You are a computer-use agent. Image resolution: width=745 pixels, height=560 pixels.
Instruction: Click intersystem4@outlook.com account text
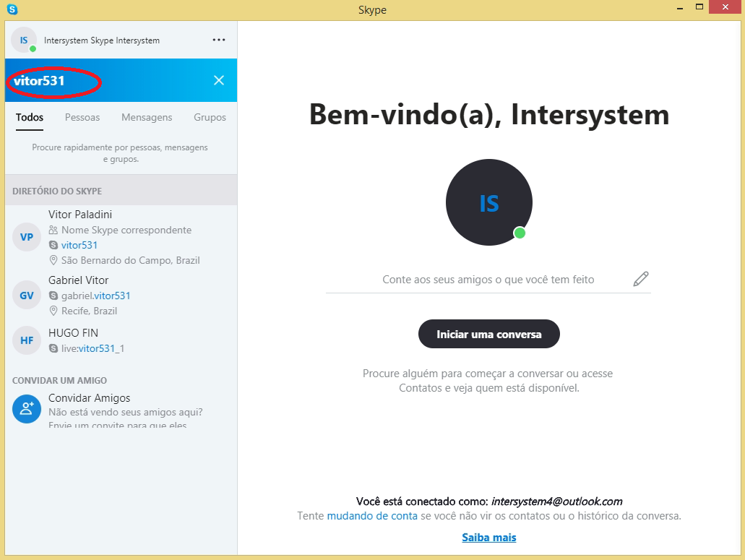556,501
